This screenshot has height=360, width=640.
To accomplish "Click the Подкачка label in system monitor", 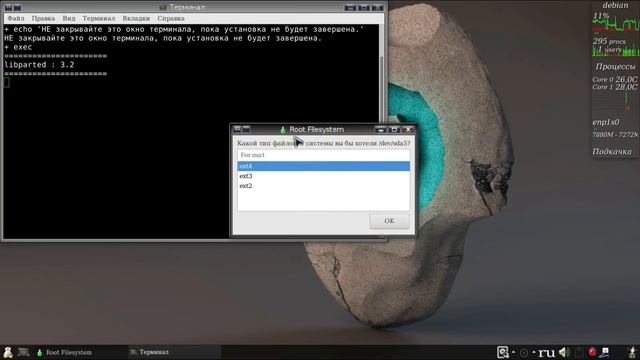I will tap(612, 151).
